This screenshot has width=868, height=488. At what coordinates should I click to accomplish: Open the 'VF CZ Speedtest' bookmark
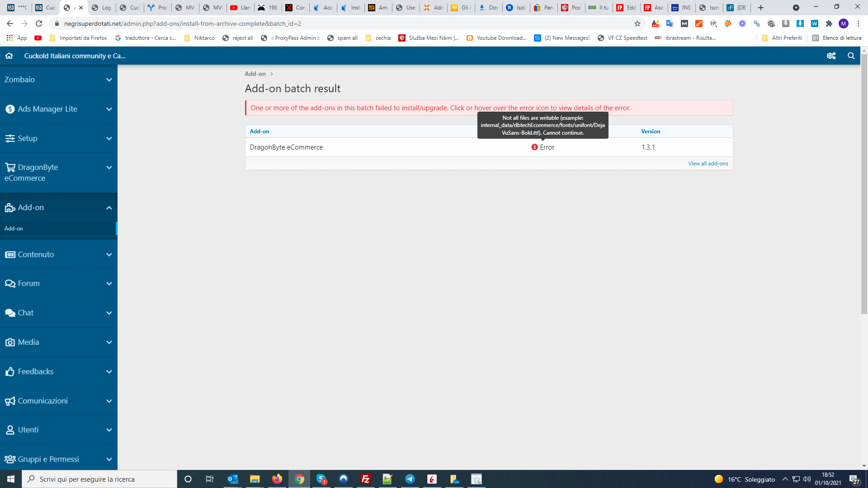[x=623, y=38]
